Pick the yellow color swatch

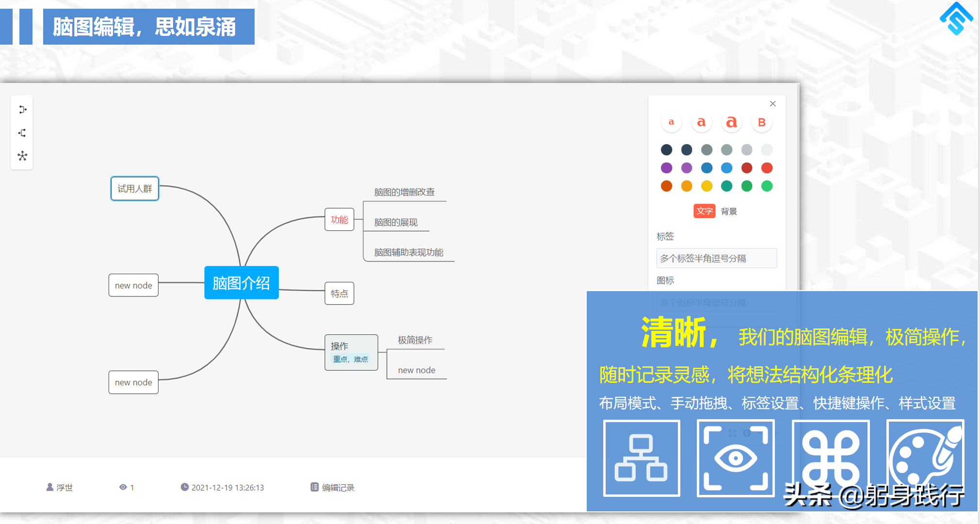tap(707, 186)
